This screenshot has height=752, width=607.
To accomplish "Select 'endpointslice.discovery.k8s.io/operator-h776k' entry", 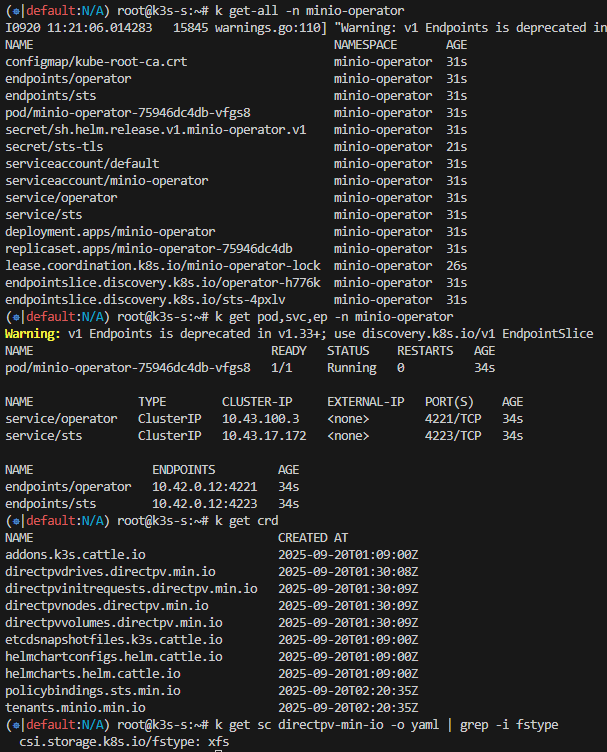I will (x=163, y=283).
